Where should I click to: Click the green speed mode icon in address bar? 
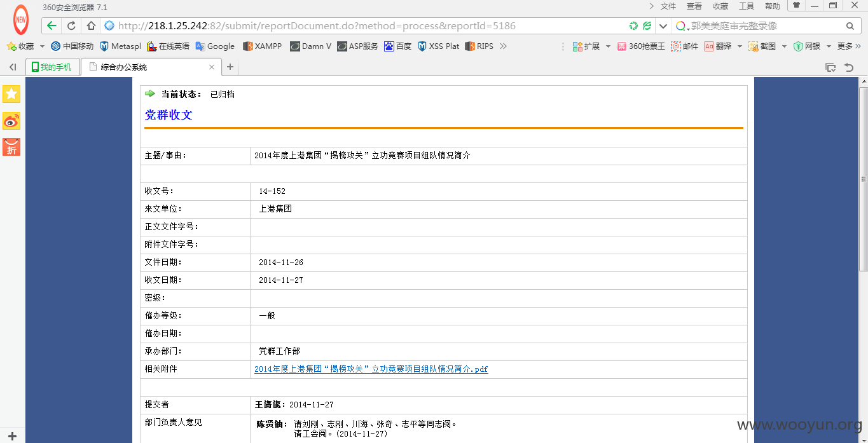pos(647,26)
